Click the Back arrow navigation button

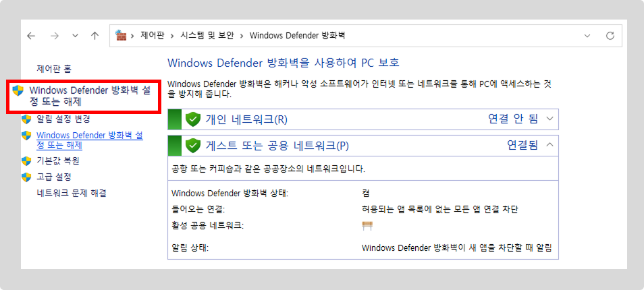coord(31,35)
